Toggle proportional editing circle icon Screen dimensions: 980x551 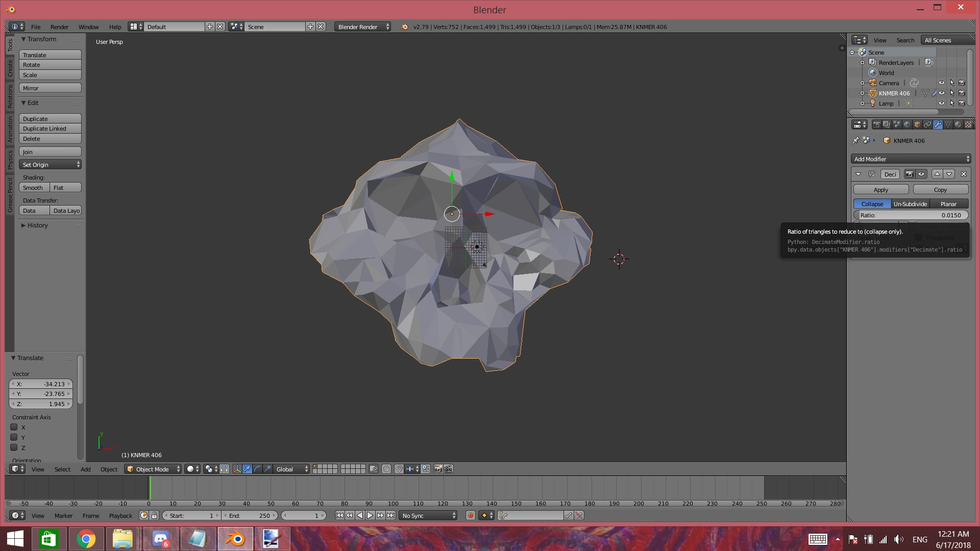386,469
